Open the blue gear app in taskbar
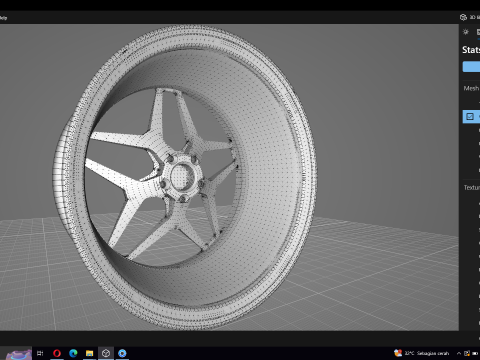The height and width of the screenshot is (360, 480). point(122,353)
